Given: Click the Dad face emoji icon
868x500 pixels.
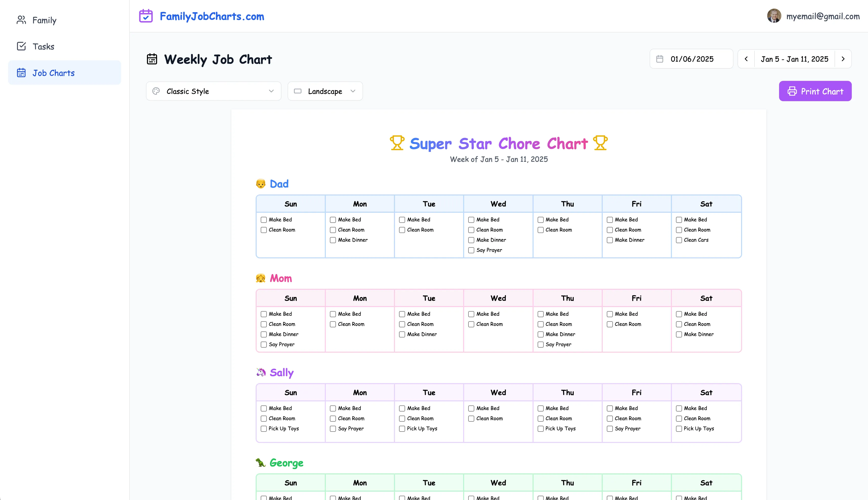Looking at the screenshot, I should pyautogui.click(x=261, y=184).
